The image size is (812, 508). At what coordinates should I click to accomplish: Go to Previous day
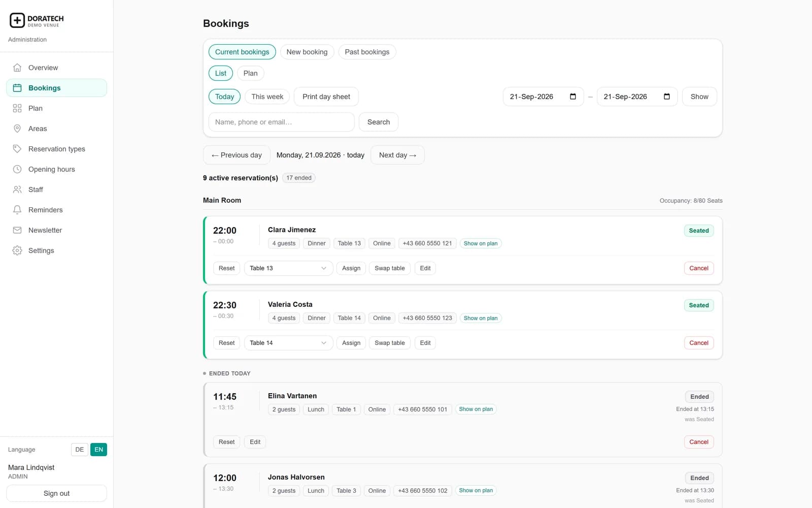pyautogui.click(x=236, y=155)
